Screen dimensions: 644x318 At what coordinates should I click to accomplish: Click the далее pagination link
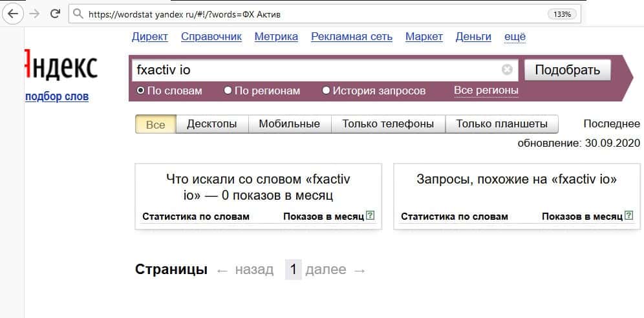[x=326, y=270]
